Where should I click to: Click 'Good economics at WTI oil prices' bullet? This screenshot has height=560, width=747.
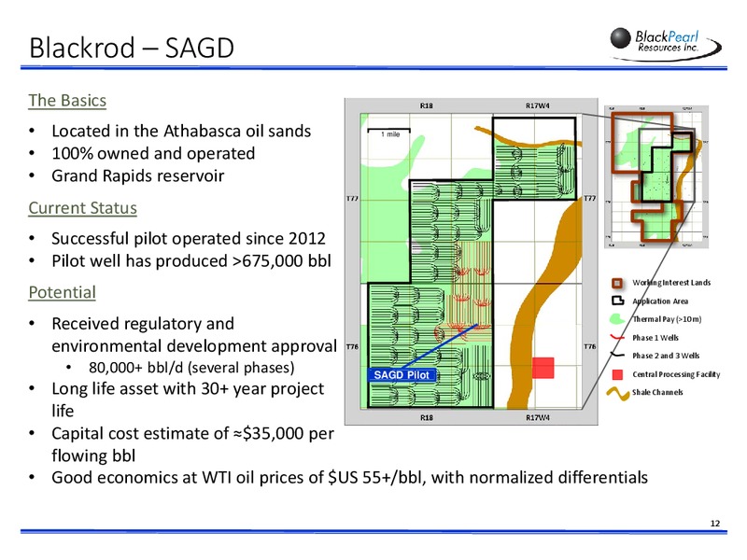(349, 478)
